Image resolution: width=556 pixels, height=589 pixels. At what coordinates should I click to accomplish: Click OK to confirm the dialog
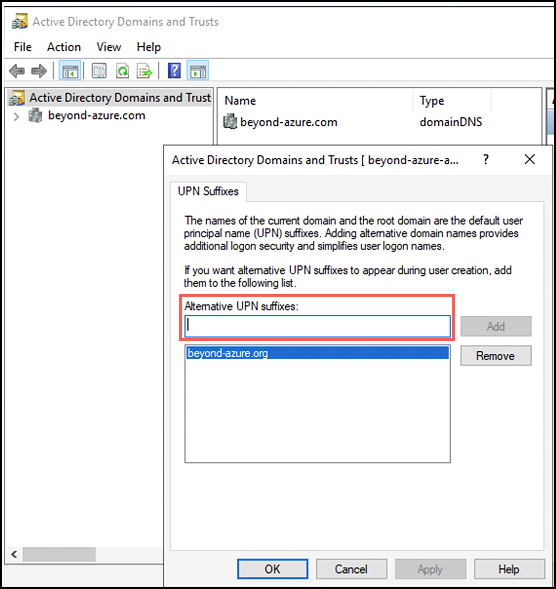[x=272, y=569]
